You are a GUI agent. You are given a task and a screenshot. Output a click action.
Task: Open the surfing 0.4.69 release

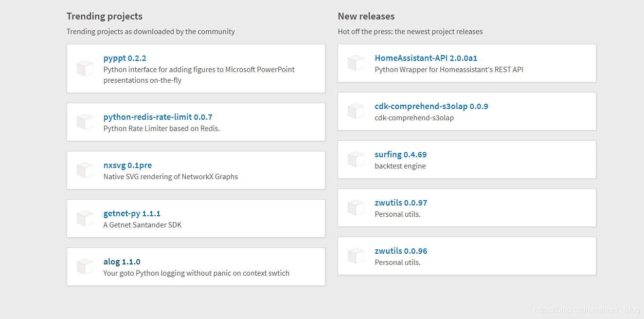pos(400,154)
